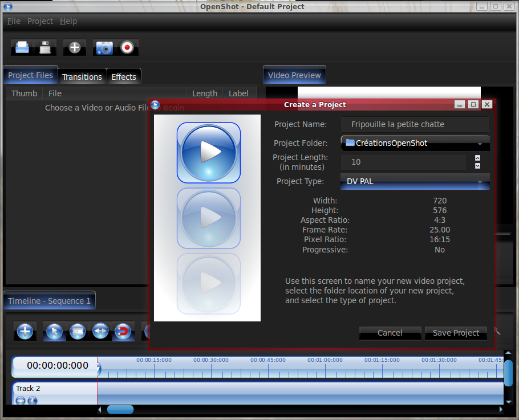Open the Project Folder chooser dropdown
Image resolution: width=519 pixels, height=420 pixels.
[415, 143]
